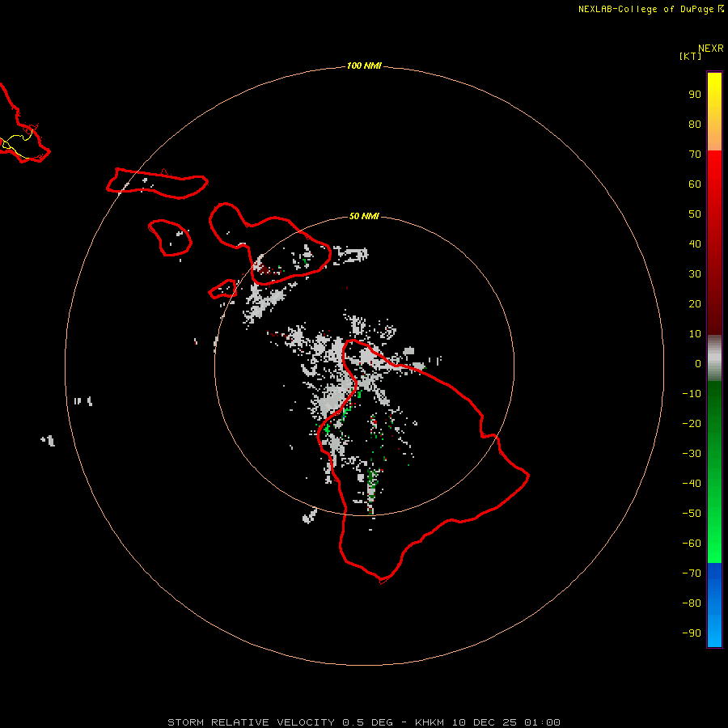Click the -60 scale value

coord(692,544)
